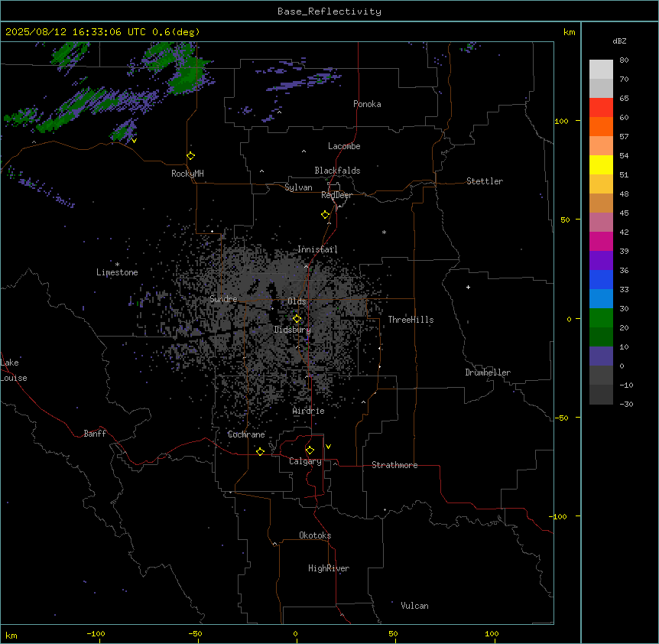Select the Blackfalds label on the map
The height and width of the screenshot is (644, 659).
tap(337, 171)
